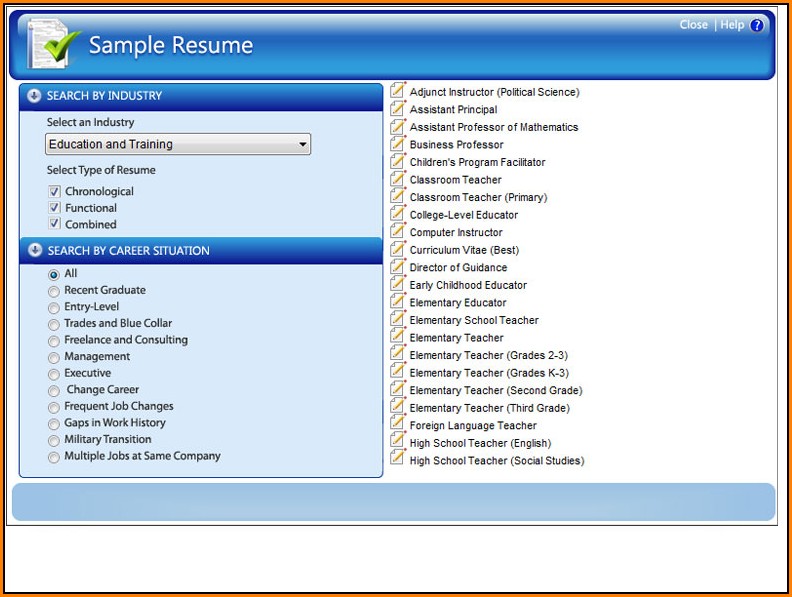Click the resume icon next to Elementary Educator
The height and width of the screenshot is (597, 792).
point(397,302)
